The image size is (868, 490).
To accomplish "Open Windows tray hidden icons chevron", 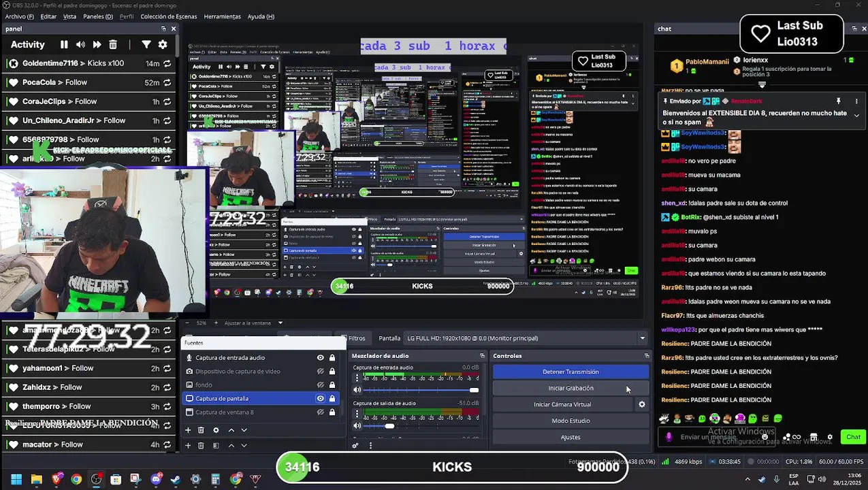I will point(748,479).
